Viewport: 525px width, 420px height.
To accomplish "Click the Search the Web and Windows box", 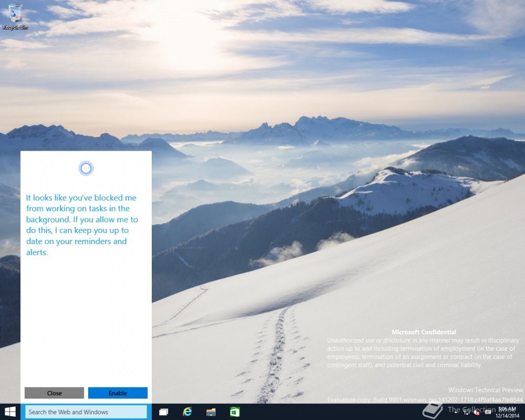I will [x=86, y=412].
